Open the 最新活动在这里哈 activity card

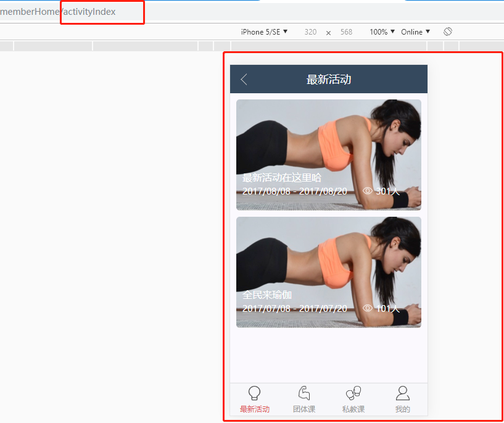click(329, 155)
